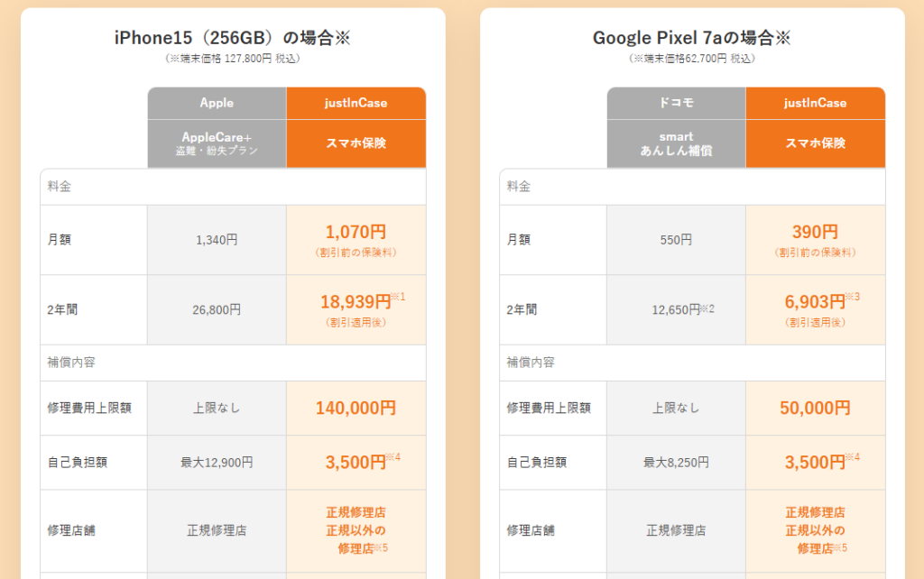Click 補償内容 section label in Pixel 7a table
This screenshot has width=924, height=579.
(x=531, y=363)
